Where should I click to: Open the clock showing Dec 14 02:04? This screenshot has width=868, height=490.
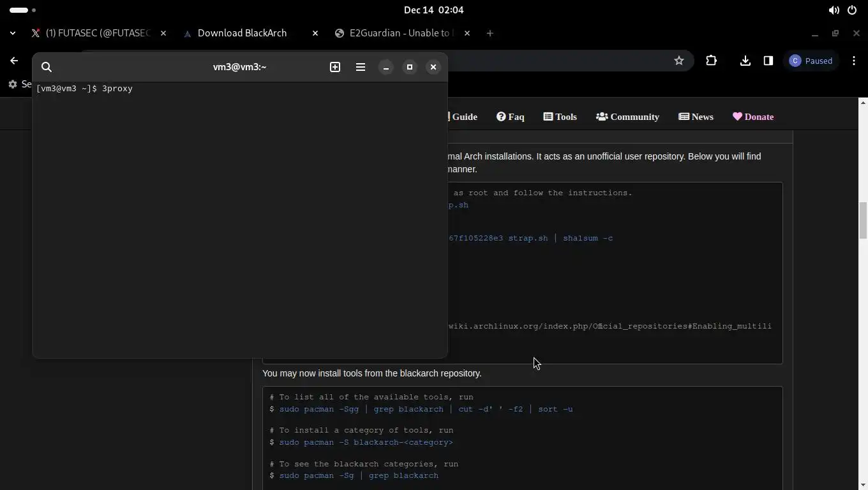[x=434, y=10]
